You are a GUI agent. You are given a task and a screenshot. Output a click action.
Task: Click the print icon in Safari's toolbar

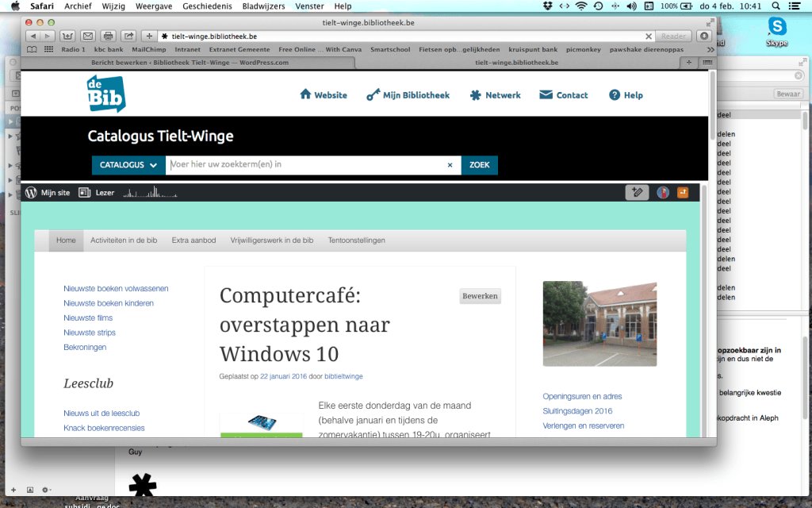point(108,35)
